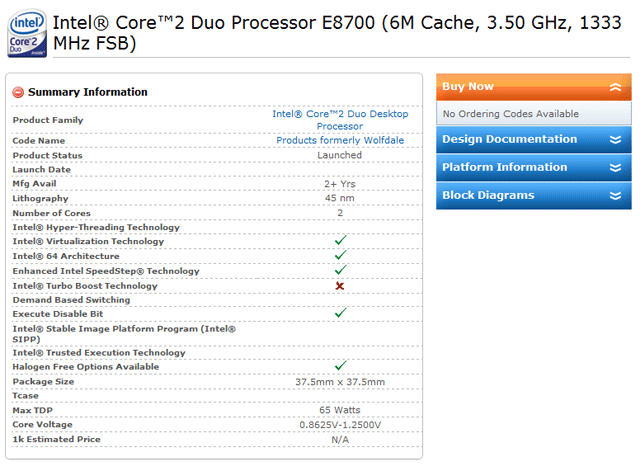640x471 pixels.
Task: Click the Turbo Boost red X mark
Action: (340, 286)
